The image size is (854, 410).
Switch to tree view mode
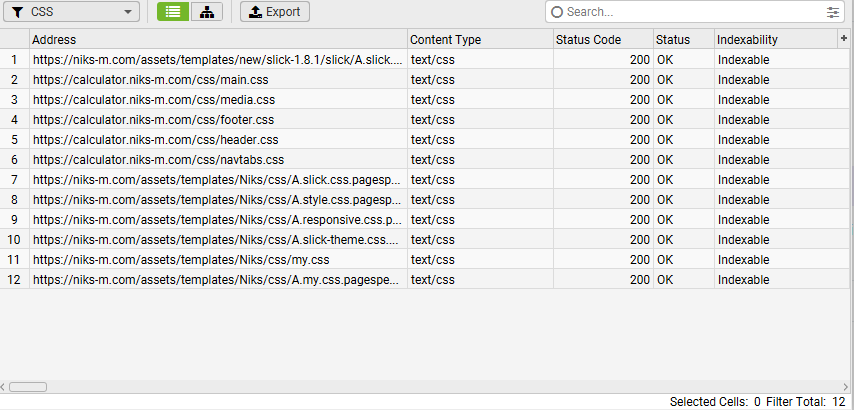coord(207,12)
